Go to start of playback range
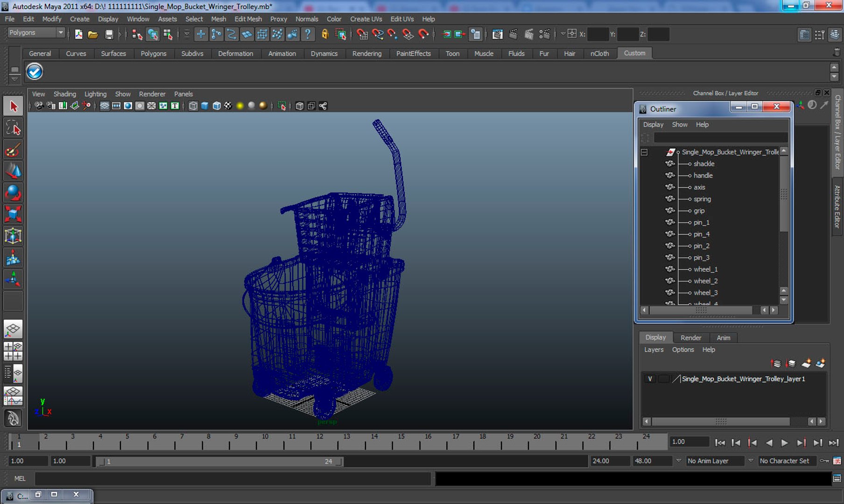Image resolution: width=844 pixels, height=504 pixels. [x=720, y=442]
